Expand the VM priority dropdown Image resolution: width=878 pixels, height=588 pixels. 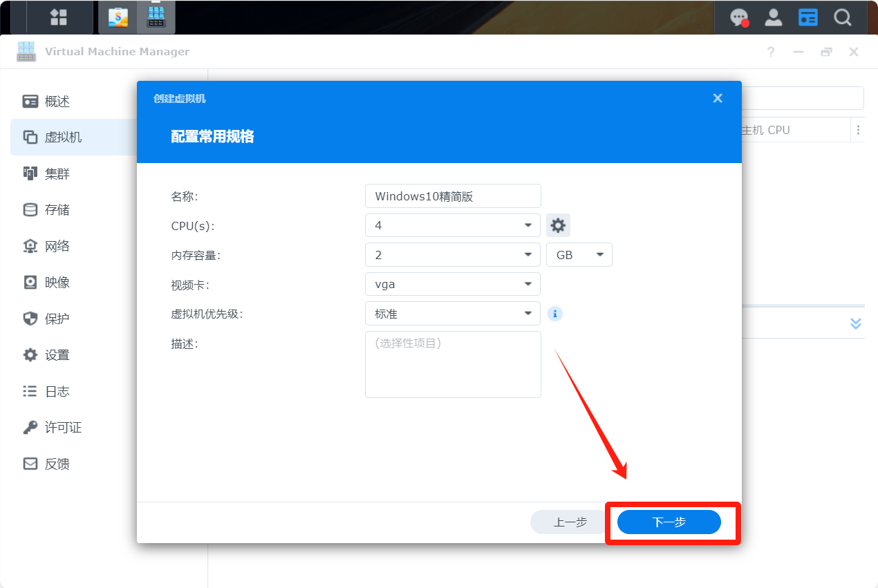(x=452, y=314)
